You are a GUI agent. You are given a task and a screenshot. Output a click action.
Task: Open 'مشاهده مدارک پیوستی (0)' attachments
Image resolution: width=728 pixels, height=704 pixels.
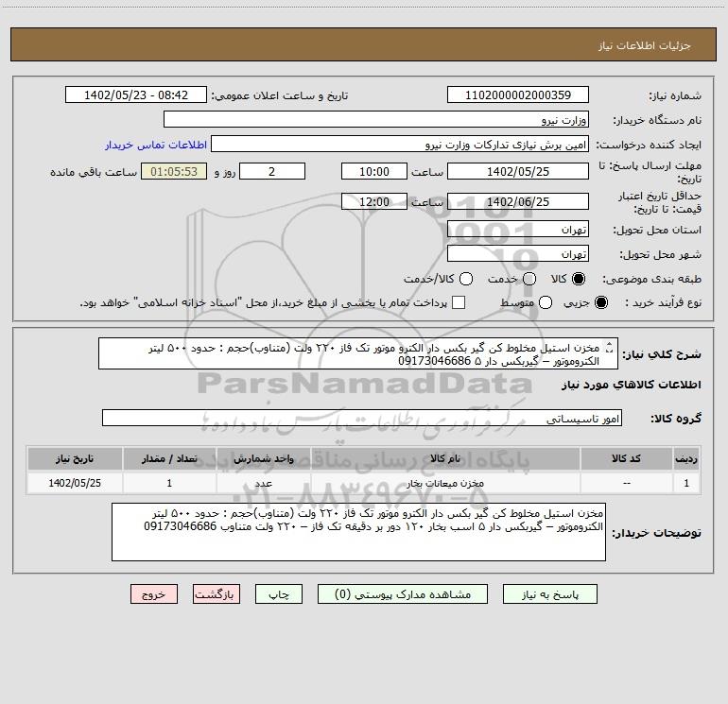[403, 594]
